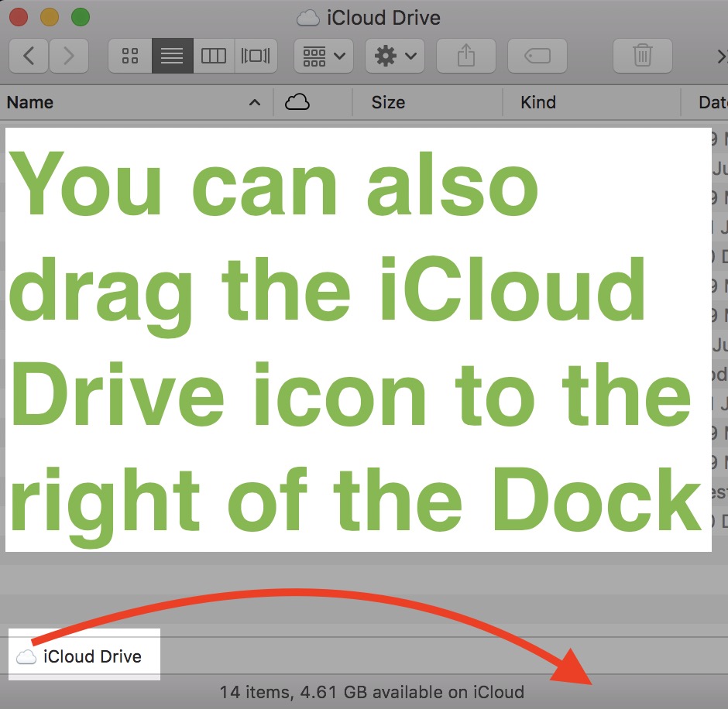
Task: Switch to column view
Action: click(x=214, y=55)
